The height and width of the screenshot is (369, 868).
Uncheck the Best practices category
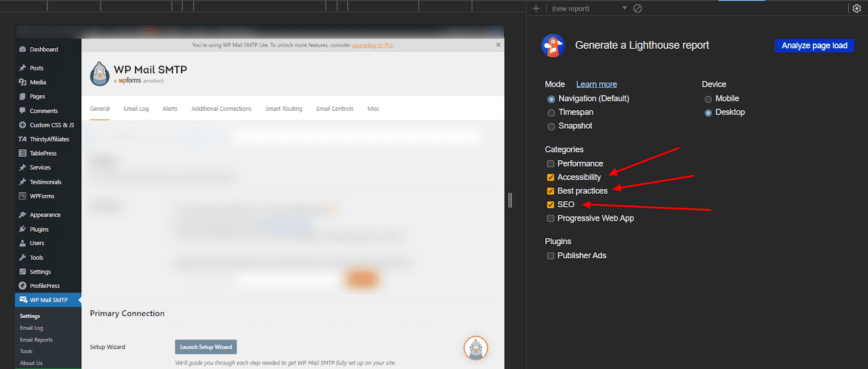click(551, 191)
